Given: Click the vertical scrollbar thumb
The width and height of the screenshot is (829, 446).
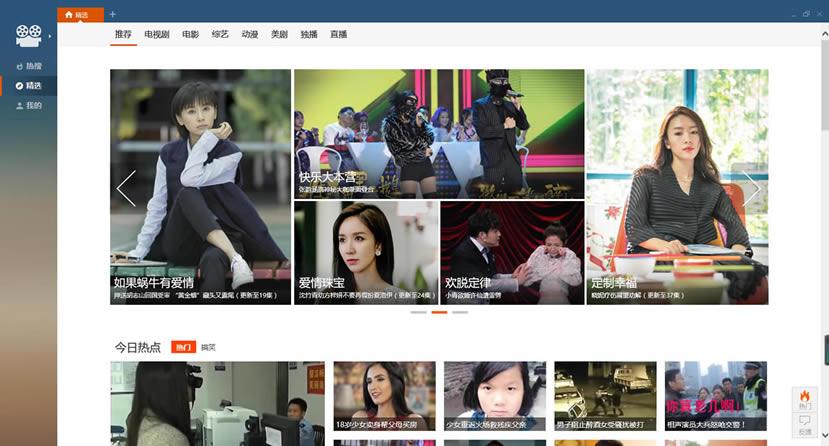Looking at the screenshot, I should (825, 85).
